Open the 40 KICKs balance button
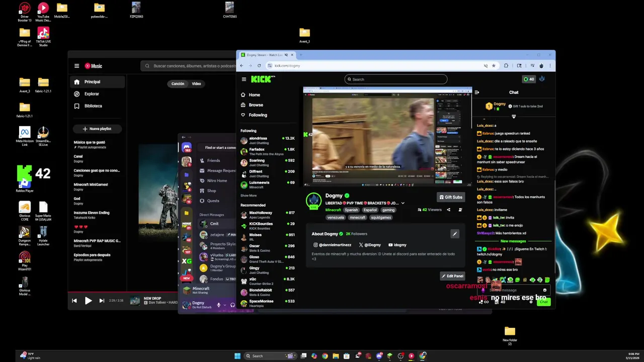Viewport: 644px width, 362px height. [x=528, y=79]
